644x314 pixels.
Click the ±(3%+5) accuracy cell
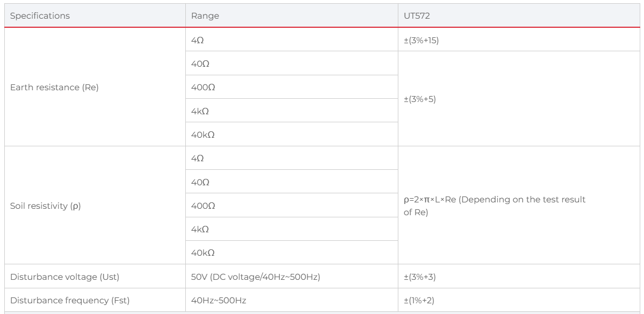click(420, 99)
